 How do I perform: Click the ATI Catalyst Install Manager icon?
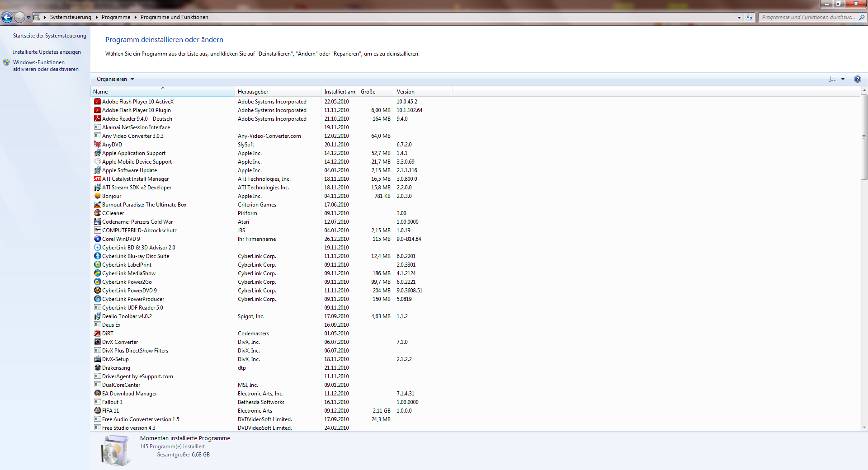97,179
